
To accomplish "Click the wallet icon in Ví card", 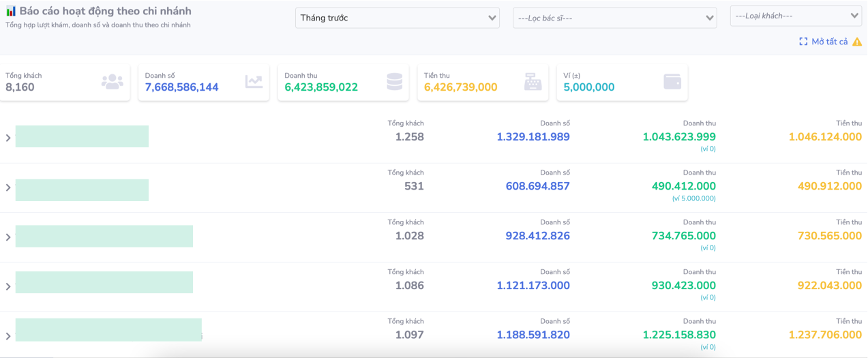I will coord(672,82).
